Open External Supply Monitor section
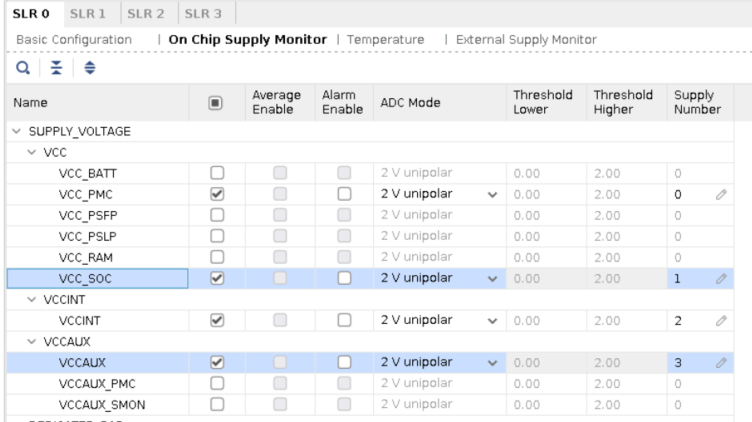Viewport: 752px width, 422px height. coord(526,38)
